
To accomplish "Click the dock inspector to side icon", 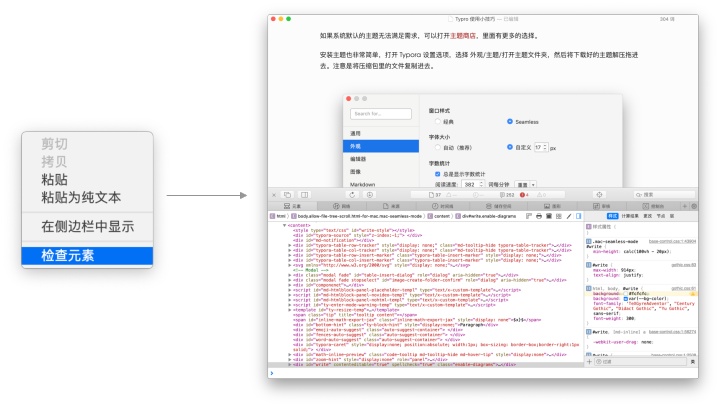I will tap(304, 195).
